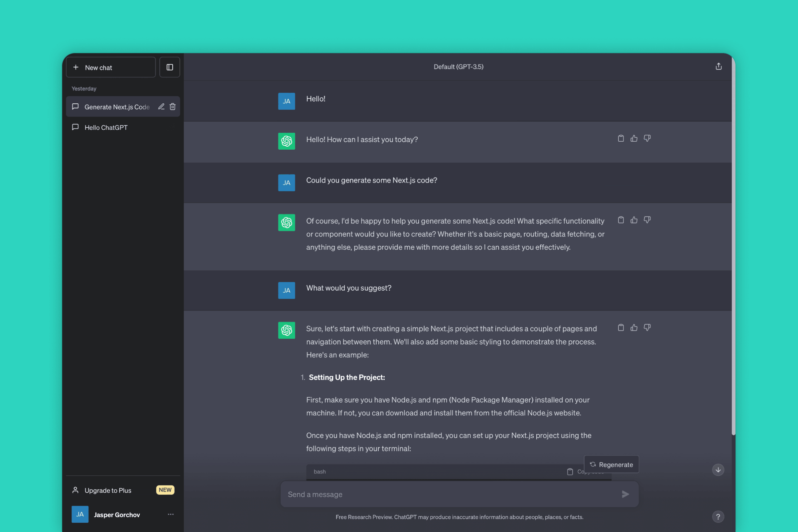Viewport: 798px width, 532px height.
Task: Click the ChatGPT logo beside 'Sure, let's start'
Action: [x=286, y=330]
